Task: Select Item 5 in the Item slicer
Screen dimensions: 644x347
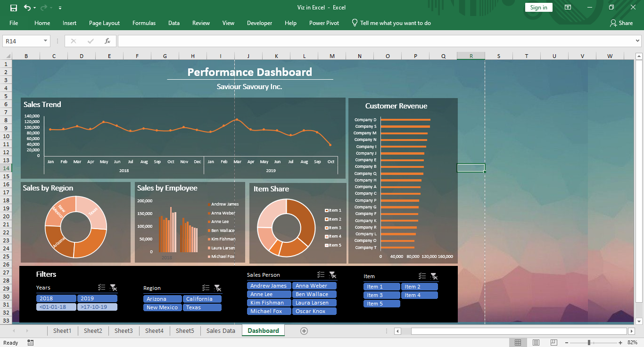Action: 381,303
